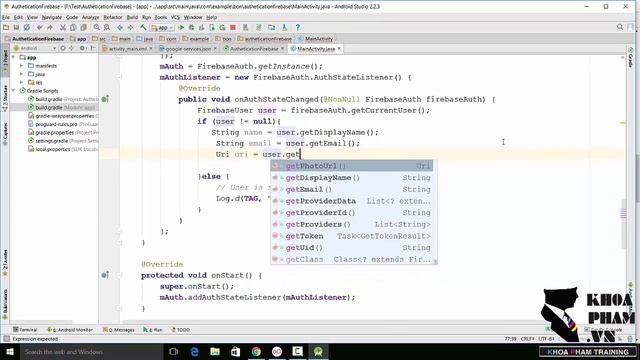Expand the manifests folder
This screenshot has height=360, width=640.
pos(22,66)
